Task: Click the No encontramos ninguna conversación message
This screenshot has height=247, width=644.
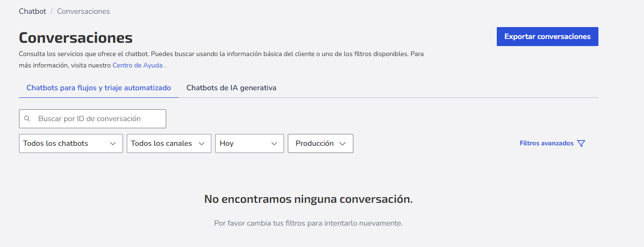Action: (x=308, y=199)
